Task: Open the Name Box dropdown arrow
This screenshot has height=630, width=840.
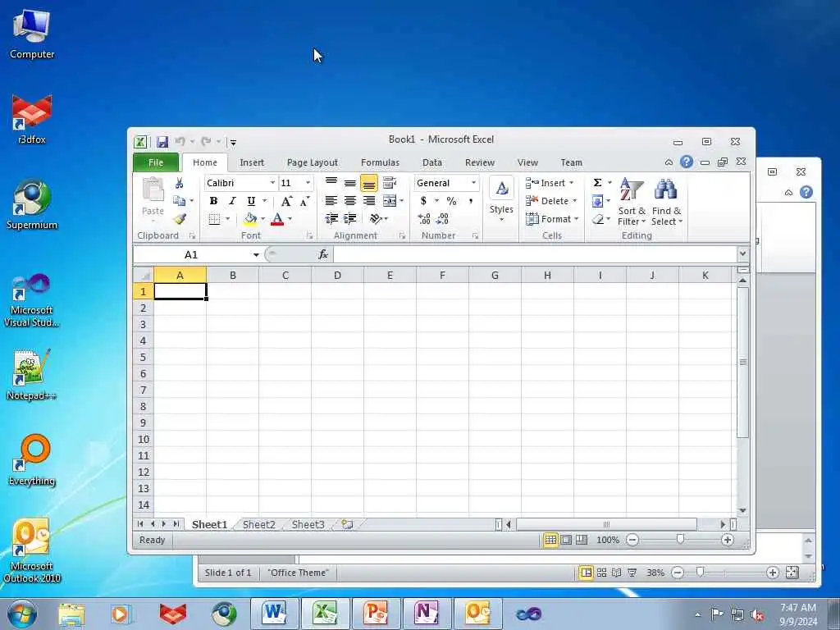Action: point(256,254)
